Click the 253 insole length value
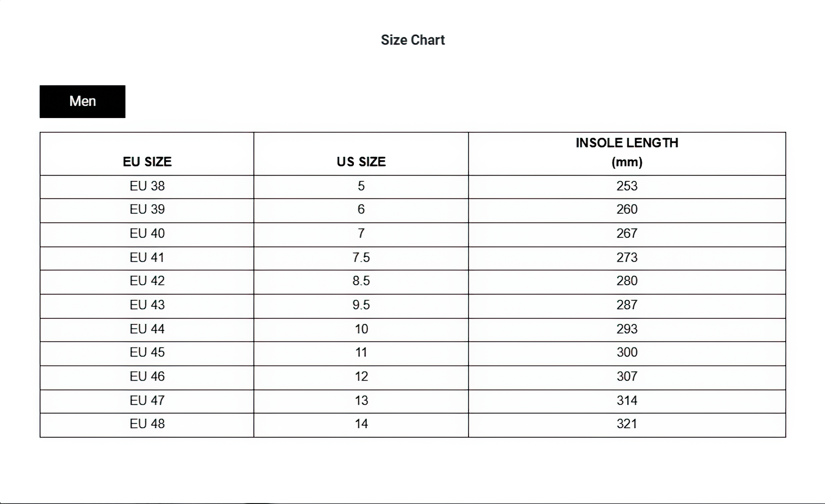 (627, 186)
